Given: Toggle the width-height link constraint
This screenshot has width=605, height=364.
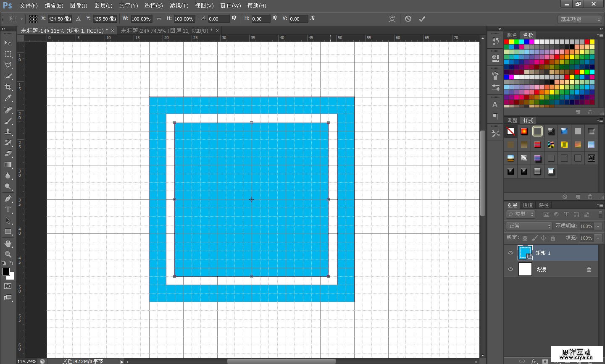Looking at the screenshot, I should (x=159, y=19).
